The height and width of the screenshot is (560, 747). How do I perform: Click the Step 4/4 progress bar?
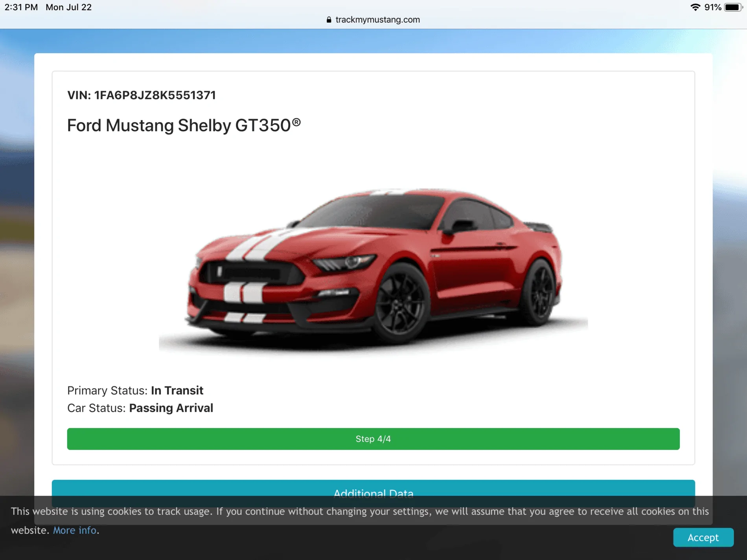(x=373, y=439)
